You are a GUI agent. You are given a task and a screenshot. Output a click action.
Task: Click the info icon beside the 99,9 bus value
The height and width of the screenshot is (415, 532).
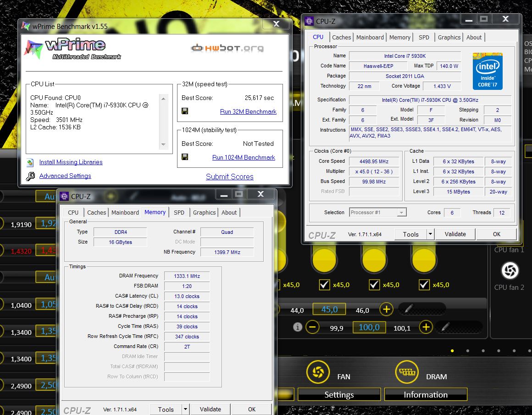point(298,327)
